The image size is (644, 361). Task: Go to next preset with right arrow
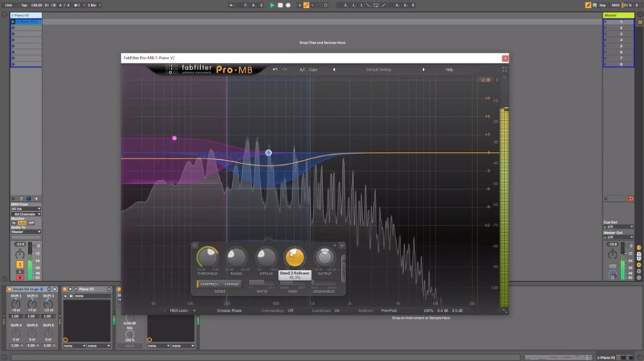[424, 69]
